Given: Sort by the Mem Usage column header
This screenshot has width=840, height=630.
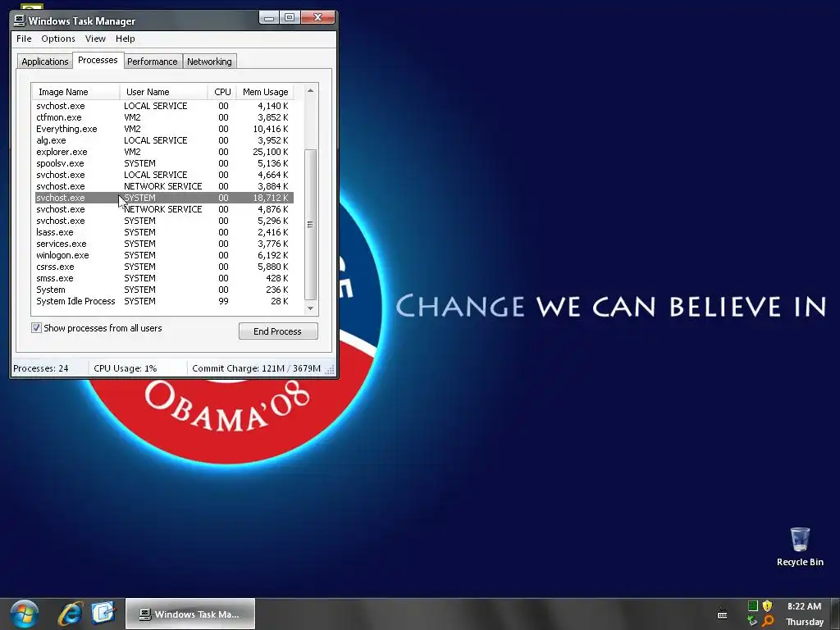Looking at the screenshot, I should (265, 92).
